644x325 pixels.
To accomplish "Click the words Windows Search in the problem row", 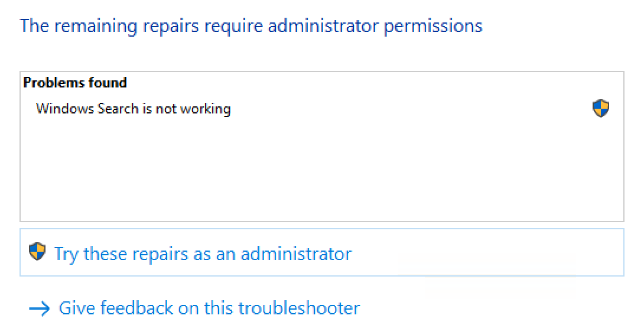I will pyautogui.click(x=87, y=109).
